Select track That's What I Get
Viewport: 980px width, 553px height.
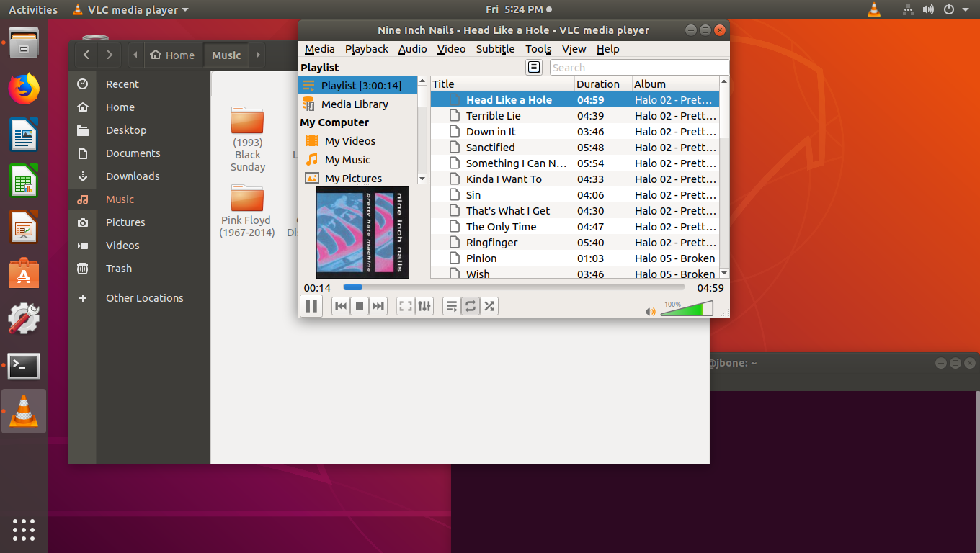coord(575,211)
